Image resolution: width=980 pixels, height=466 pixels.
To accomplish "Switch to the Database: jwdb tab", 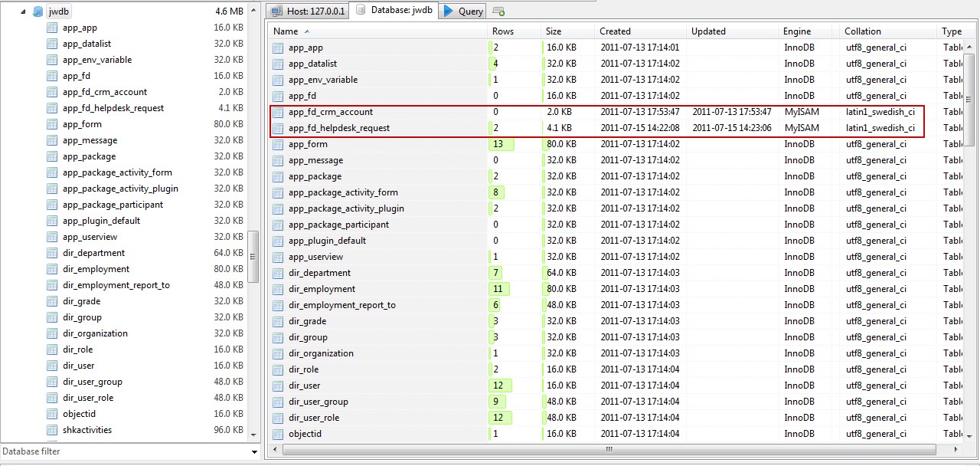I will click(394, 10).
